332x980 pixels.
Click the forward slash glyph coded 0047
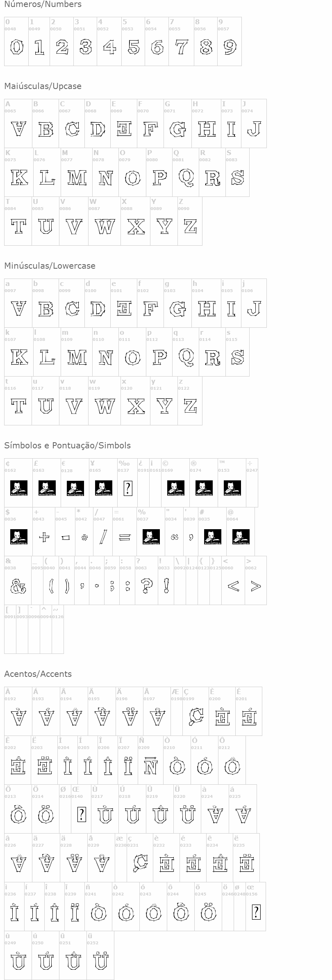[103, 537]
